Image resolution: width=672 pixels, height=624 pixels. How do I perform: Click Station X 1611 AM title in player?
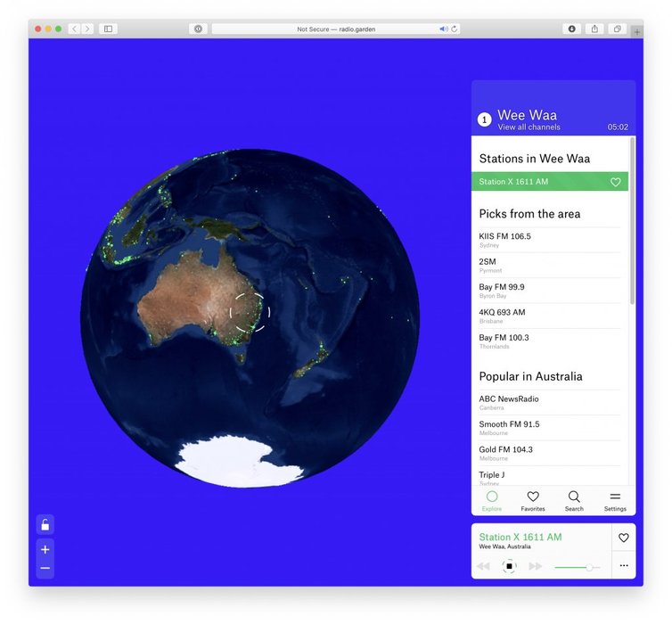pyautogui.click(x=520, y=537)
